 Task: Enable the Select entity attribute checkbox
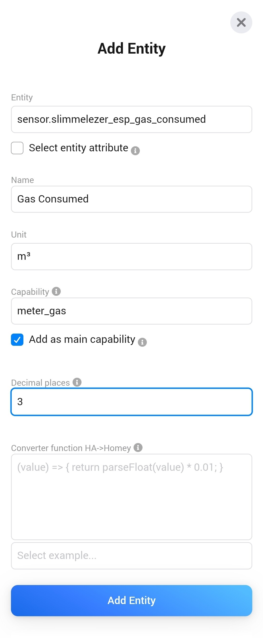click(x=17, y=148)
